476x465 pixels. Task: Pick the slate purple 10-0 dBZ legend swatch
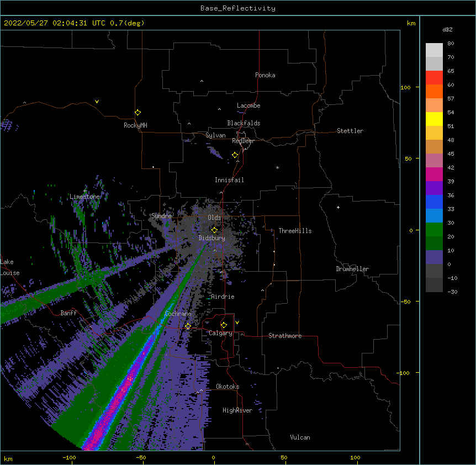click(434, 257)
